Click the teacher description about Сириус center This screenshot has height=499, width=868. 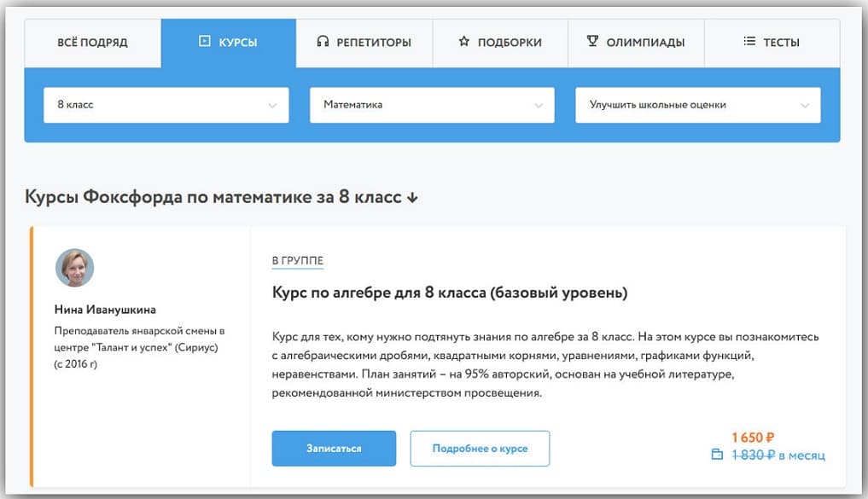point(139,347)
